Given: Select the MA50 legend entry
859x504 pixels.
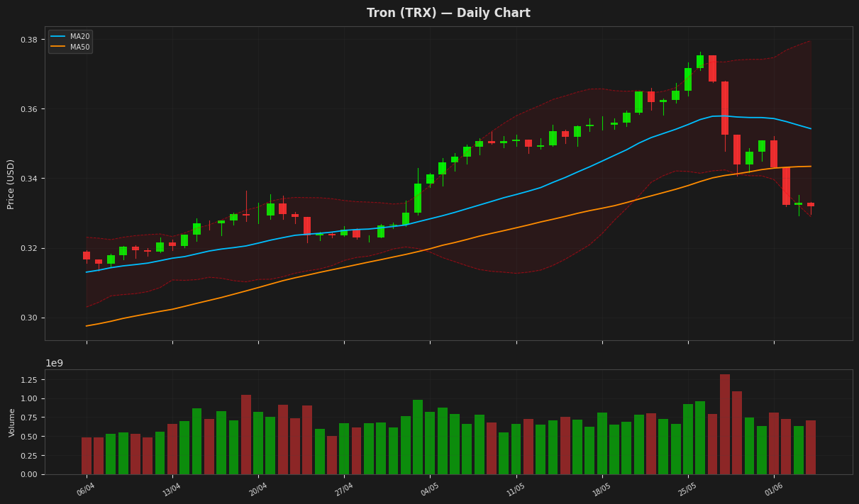Looking at the screenshot, I should point(70,47).
